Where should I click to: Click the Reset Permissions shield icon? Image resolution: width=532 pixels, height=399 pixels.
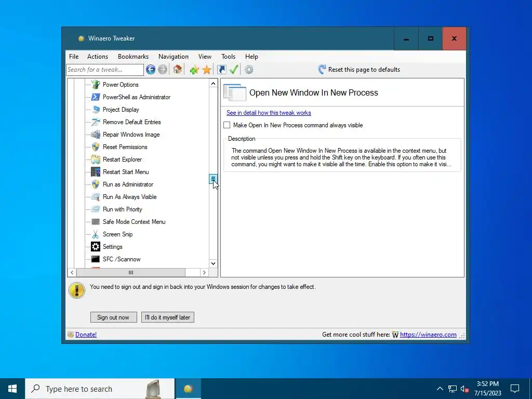pos(96,147)
